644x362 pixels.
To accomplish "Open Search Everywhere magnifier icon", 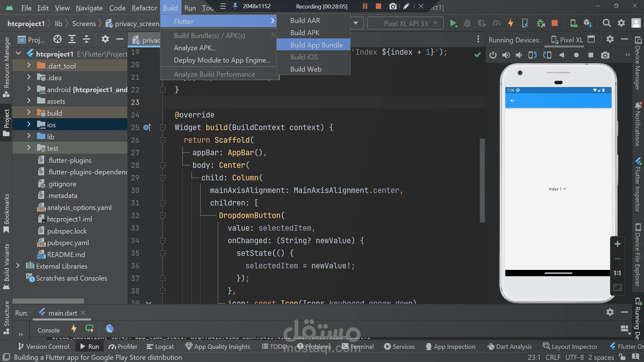I will [x=607, y=23].
